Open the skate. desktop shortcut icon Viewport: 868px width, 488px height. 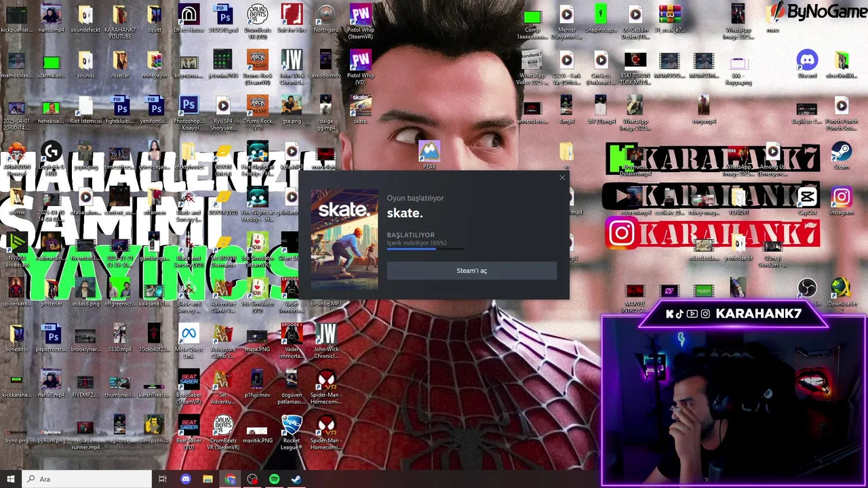point(361,110)
